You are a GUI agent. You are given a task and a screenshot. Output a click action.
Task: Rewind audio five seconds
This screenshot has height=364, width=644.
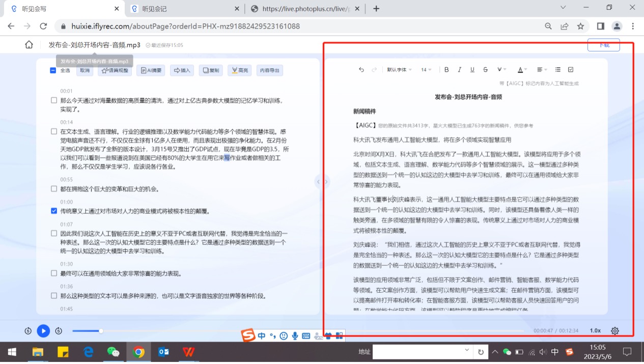click(x=28, y=331)
